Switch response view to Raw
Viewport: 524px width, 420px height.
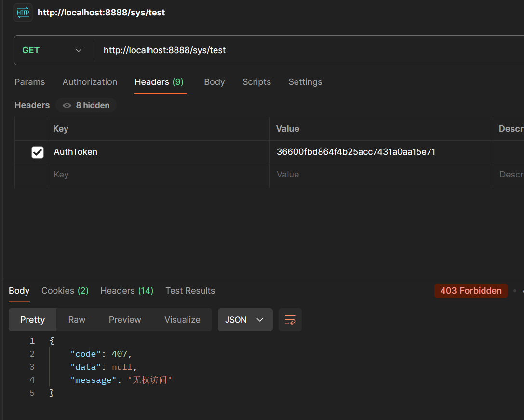pos(77,320)
